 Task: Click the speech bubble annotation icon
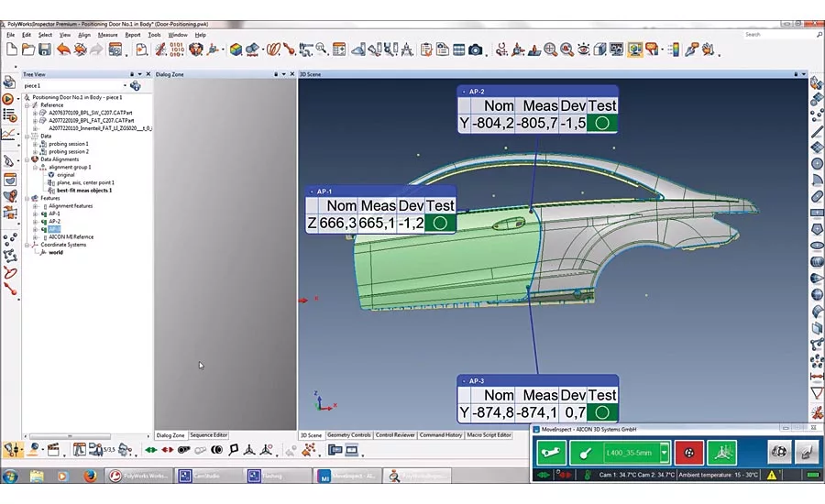(x=652, y=49)
